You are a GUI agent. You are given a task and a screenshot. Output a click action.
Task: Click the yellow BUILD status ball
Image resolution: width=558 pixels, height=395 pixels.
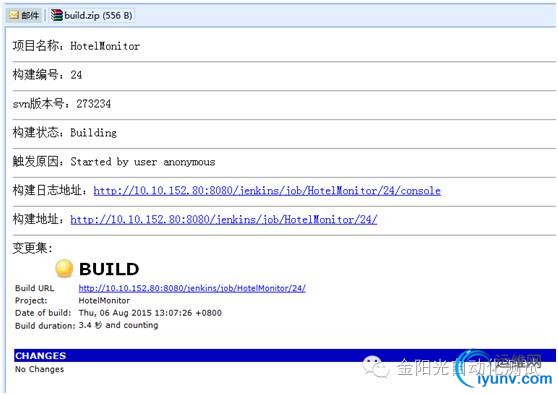(x=64, y=268)
